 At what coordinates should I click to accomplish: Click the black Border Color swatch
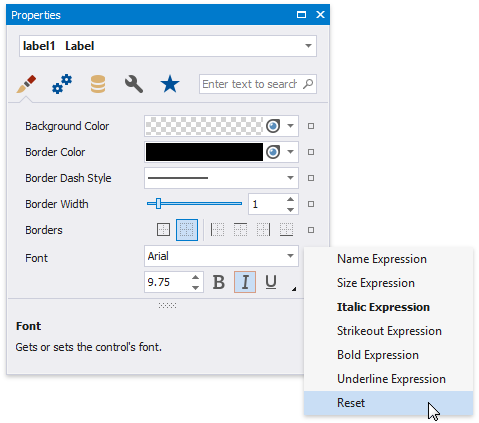pyautogui.click(x=204, y=152)
